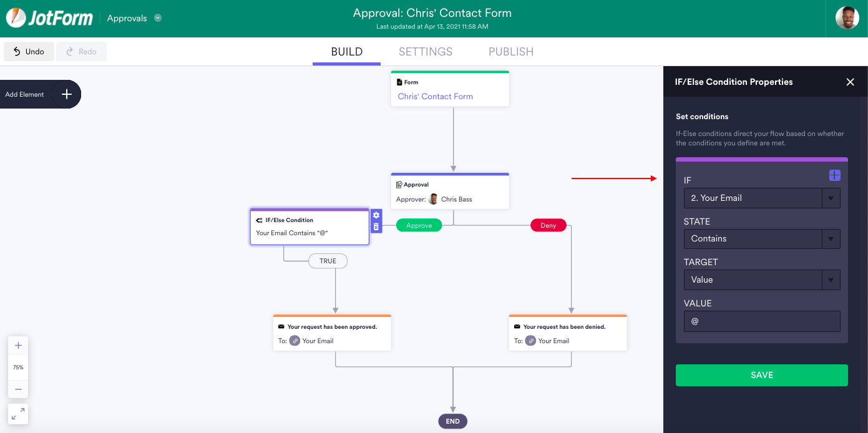The width and height of the screenshot is (868, 433).
Task: Expand the IF field dropdown
Action: [x=831, y=198]
